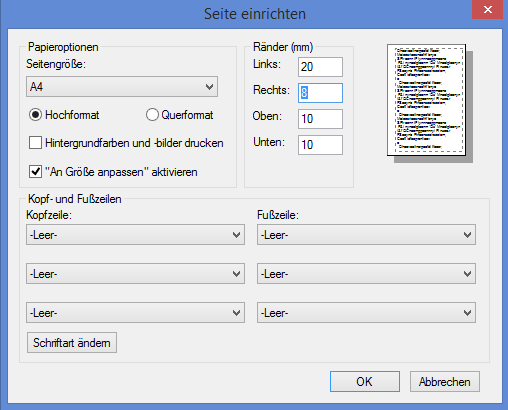
Task: Open the second Kopfzeile dropdown
Action: 135,274
